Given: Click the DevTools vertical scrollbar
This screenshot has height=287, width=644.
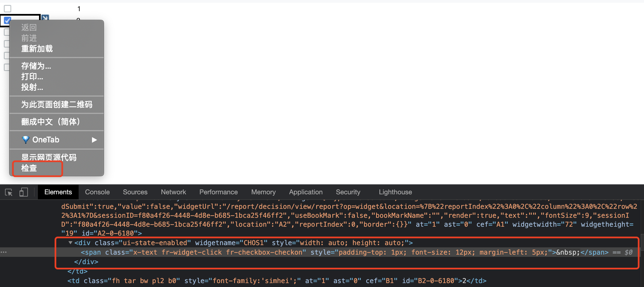Looking at the screenshot, I should [x=642, y=243].
